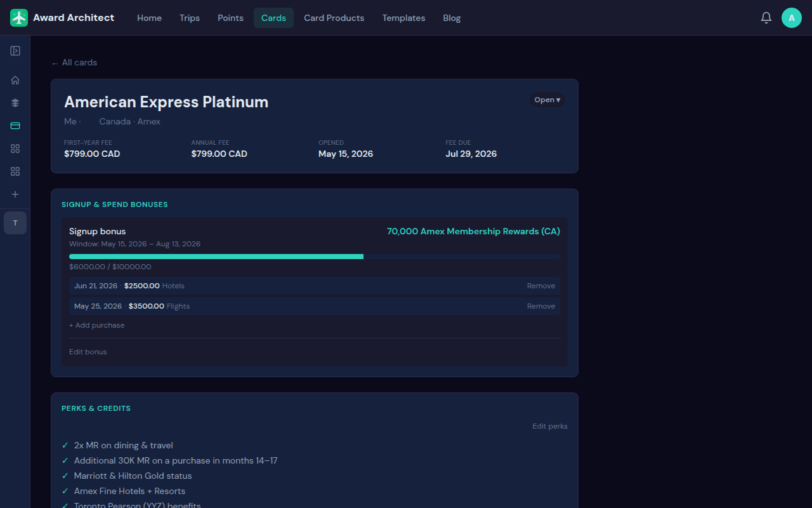This screenshot has height=508, width=812.
Task: Open the Blog nav tab
Action: (452, 18)
